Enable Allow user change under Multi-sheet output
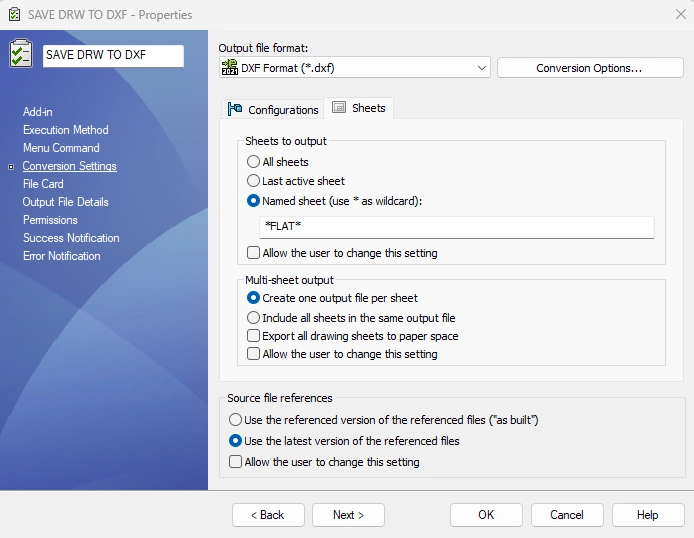This screenshot has width=694, height=538. point(253,354)
